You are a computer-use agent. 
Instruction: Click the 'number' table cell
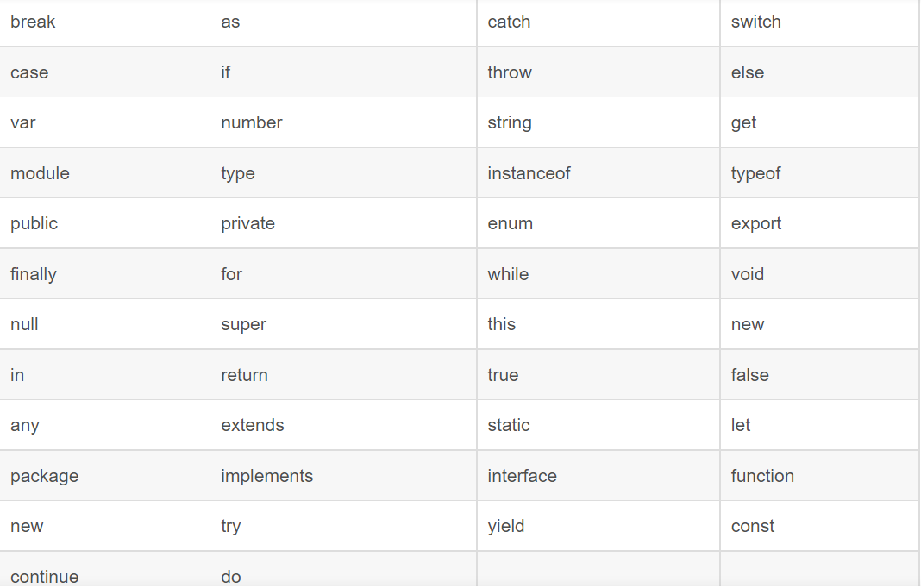(252, 123)
